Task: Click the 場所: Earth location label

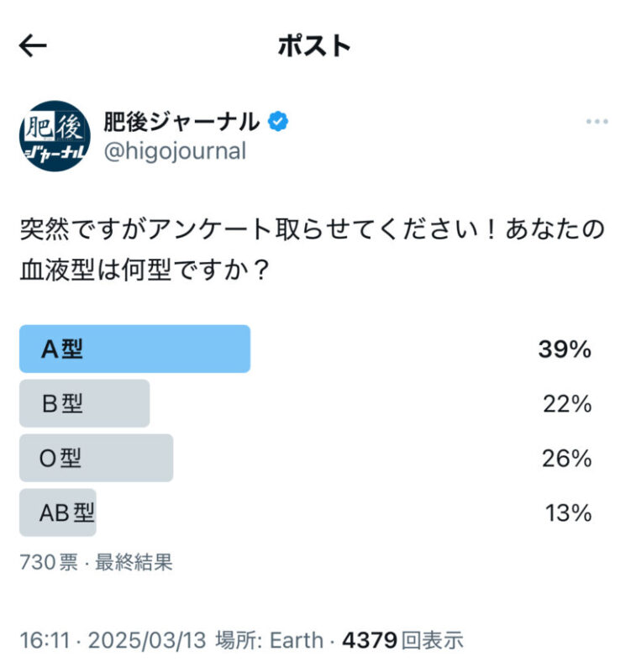Action: point(269,641)
